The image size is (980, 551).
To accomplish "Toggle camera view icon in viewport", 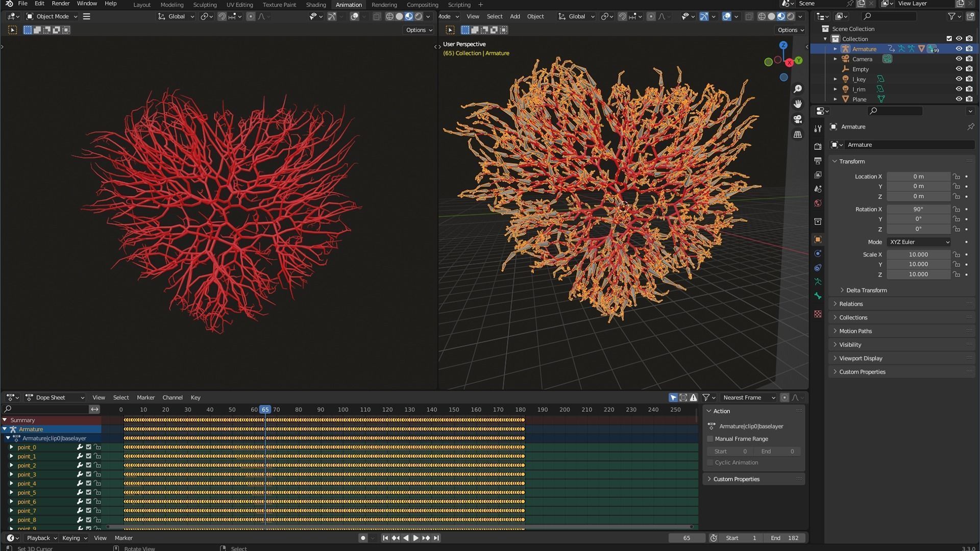I will click(798, 119).
